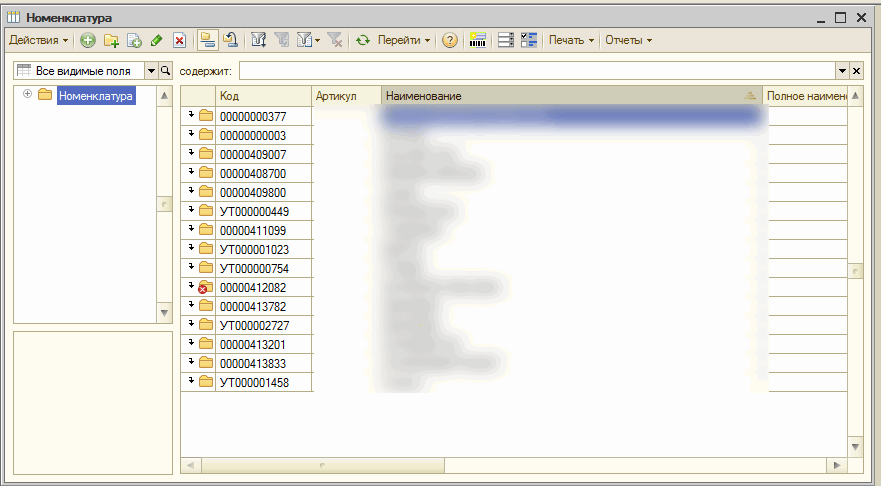Open the Все видимые поля dropdown
The height and width of the screenshot is (486, 881).
point(151,71)
